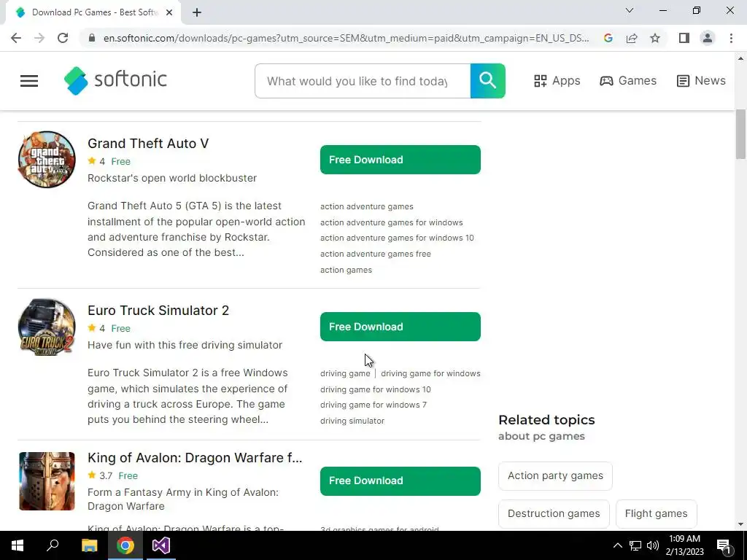Open Grand Theft Auto V thumbnail

47,160
